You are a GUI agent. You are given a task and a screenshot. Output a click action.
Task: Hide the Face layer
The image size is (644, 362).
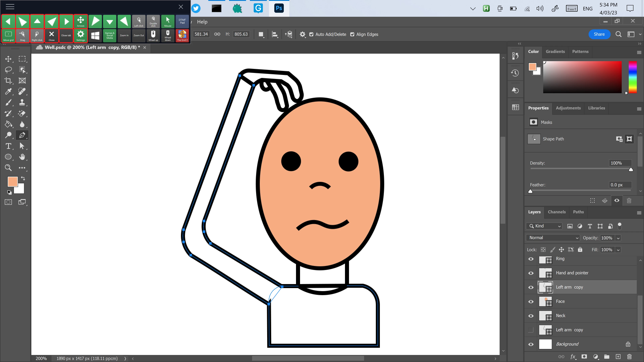pos(531,301)
